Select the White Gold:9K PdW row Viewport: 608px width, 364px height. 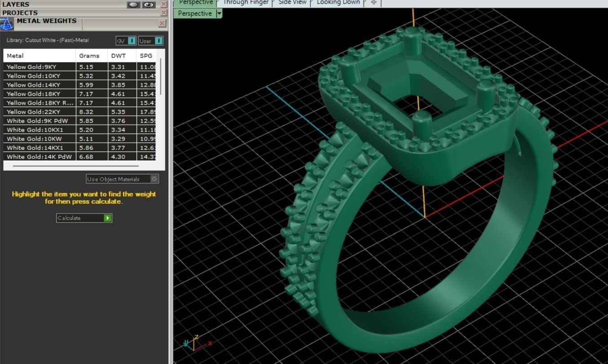(x=80, y=121)
